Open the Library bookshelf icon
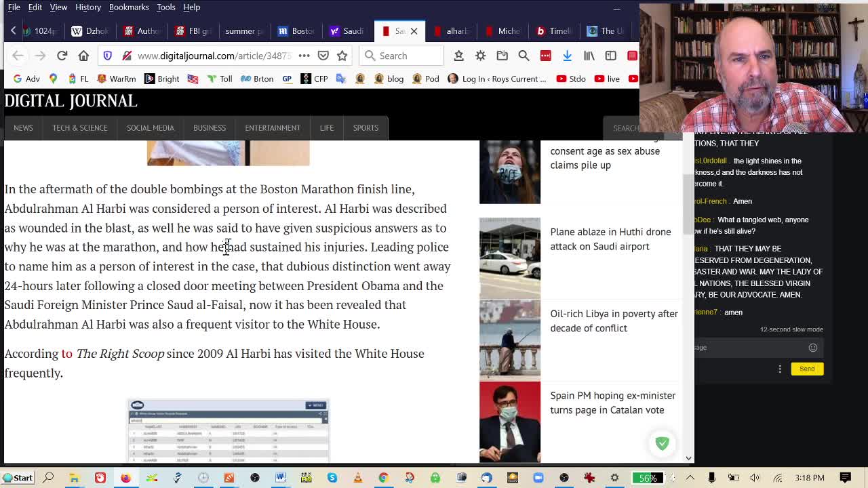The image size is (868, 488). click(589, 56)
